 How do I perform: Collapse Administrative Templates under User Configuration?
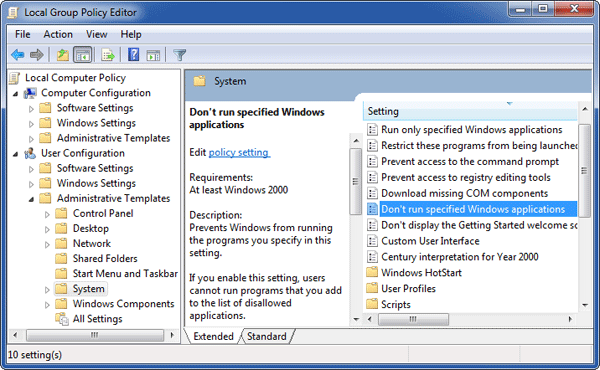(31, 199)
